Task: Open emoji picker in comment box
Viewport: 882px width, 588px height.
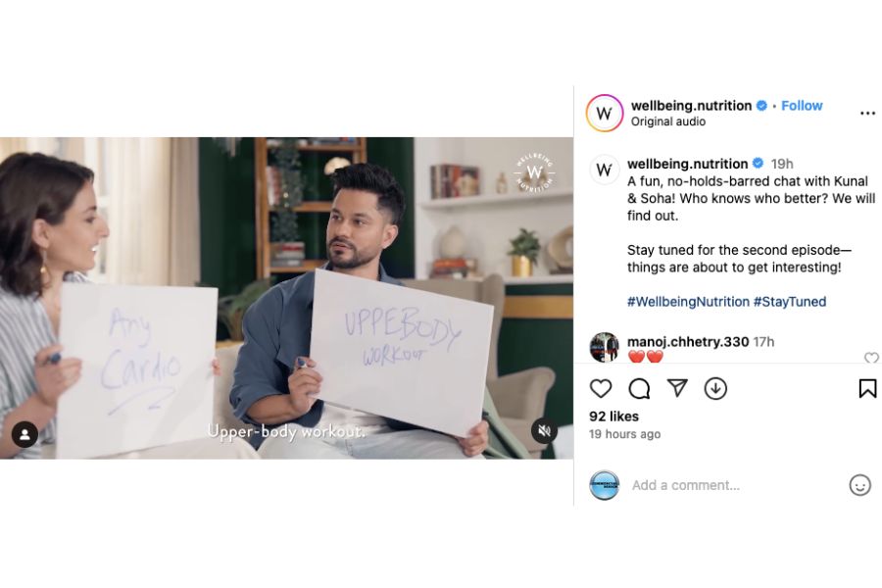Action: 859,485
